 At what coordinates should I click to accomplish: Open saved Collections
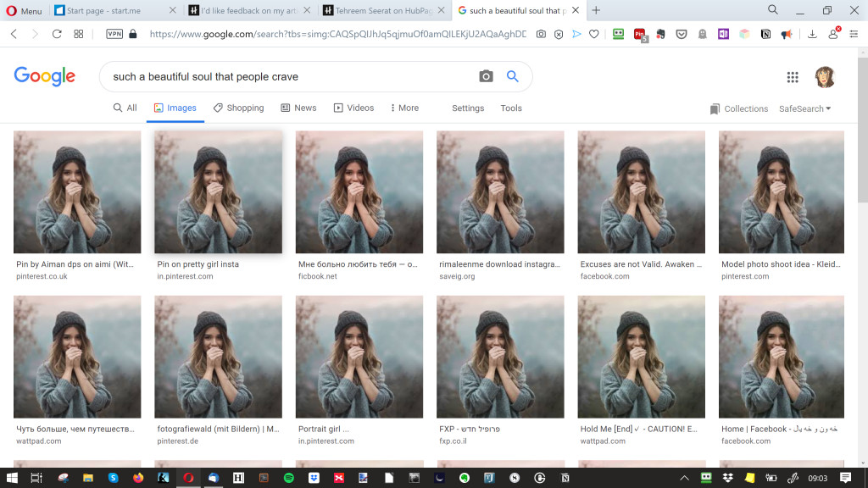coord(739,109)
